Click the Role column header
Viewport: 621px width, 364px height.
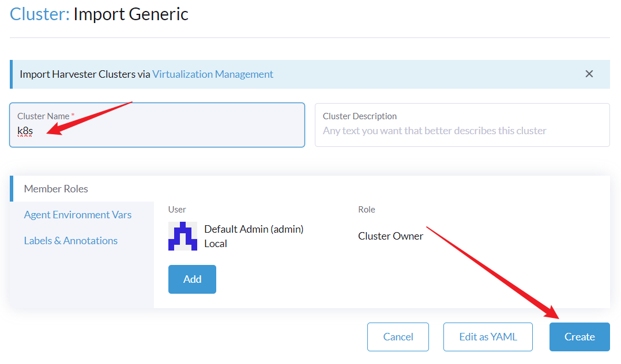(367, 209)
